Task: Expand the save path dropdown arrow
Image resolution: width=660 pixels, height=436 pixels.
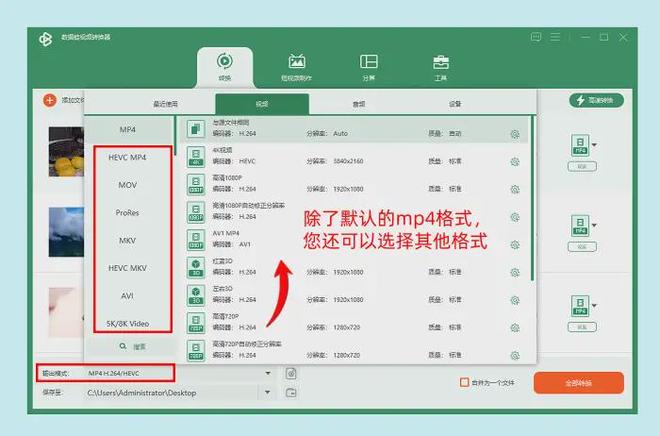Action: pyautogui.click(x=268, y=392)
